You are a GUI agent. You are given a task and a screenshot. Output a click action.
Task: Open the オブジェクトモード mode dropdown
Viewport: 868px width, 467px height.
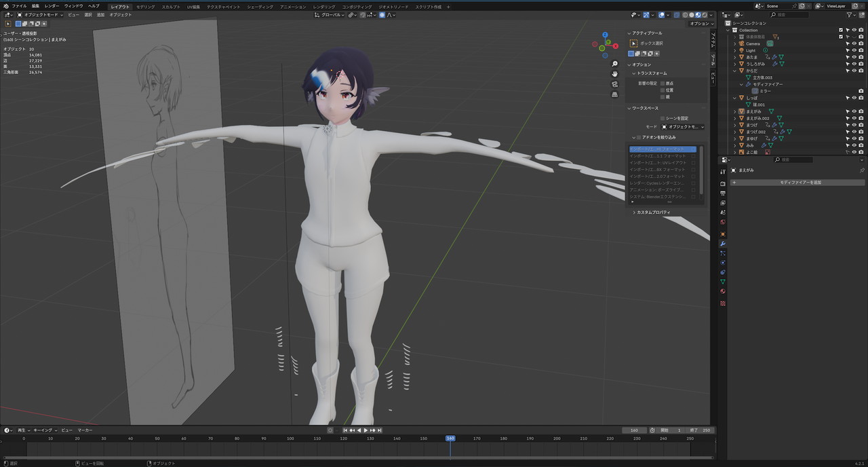point(40,14)
